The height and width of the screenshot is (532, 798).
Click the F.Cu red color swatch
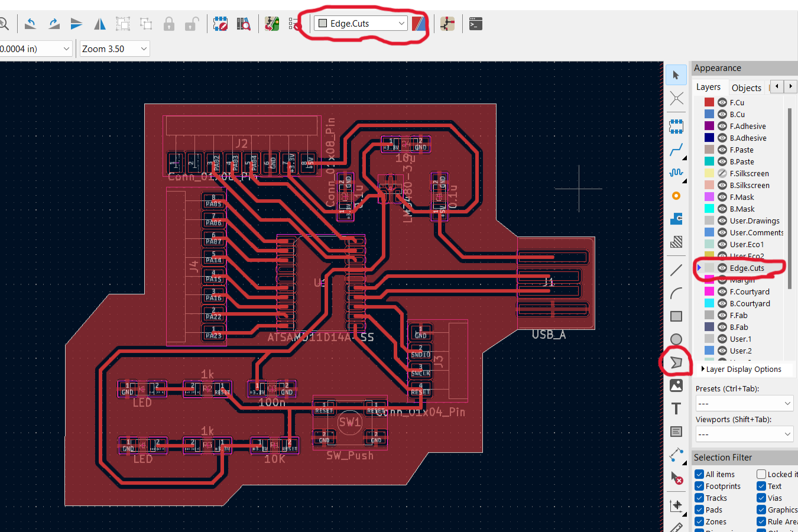(x=709, y=102)
